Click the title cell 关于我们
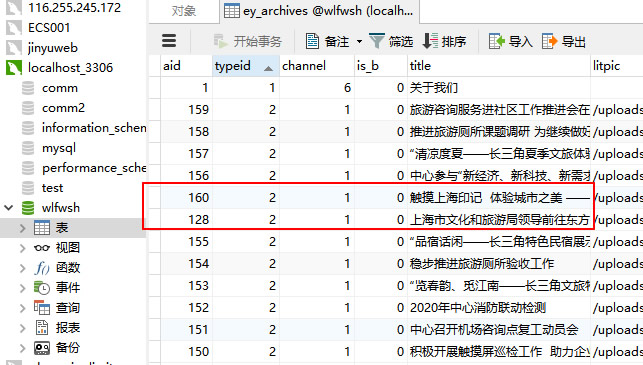The width and height of the screenshot is (643, 365). (499, 88)
